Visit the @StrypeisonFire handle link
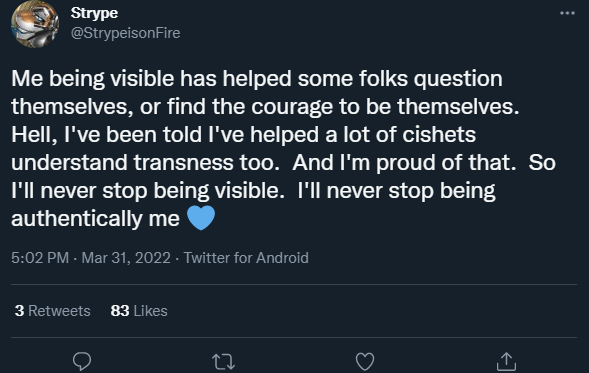Viewport: 589px width, 373px height. tap(125, 33)
